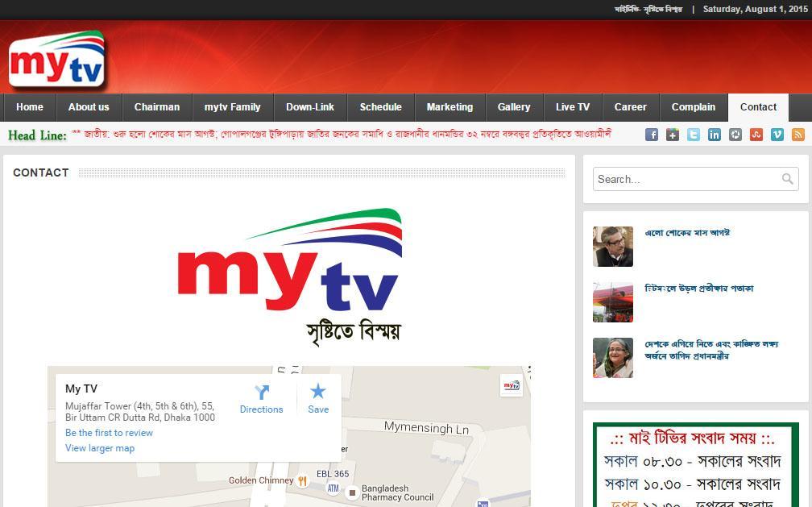Click the Google+ share icon
The height and width of the screenshot is (507, 812).
[673, 135]
